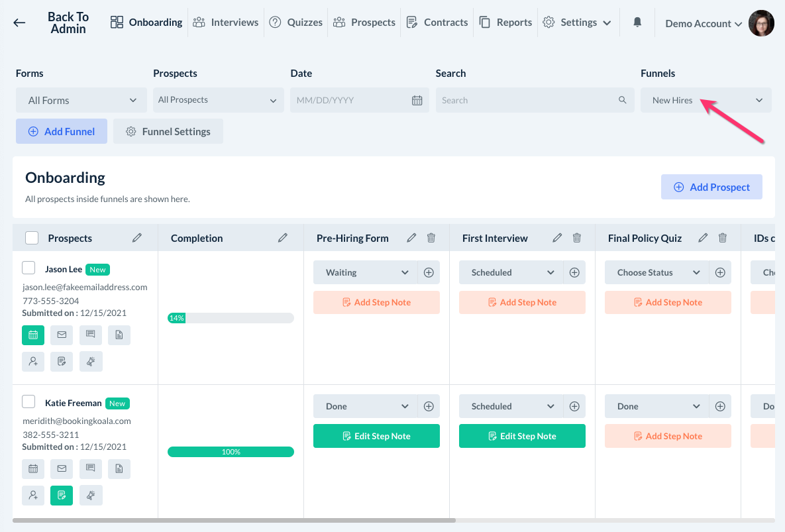
Task: Delete the Final Policy Quiz column
Action: 723,238
